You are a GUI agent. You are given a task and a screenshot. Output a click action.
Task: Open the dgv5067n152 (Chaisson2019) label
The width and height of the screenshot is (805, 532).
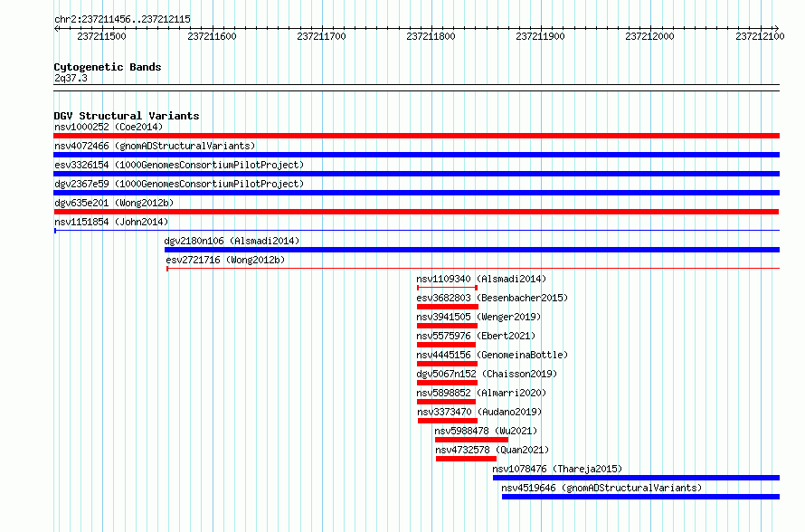point(487,374)
